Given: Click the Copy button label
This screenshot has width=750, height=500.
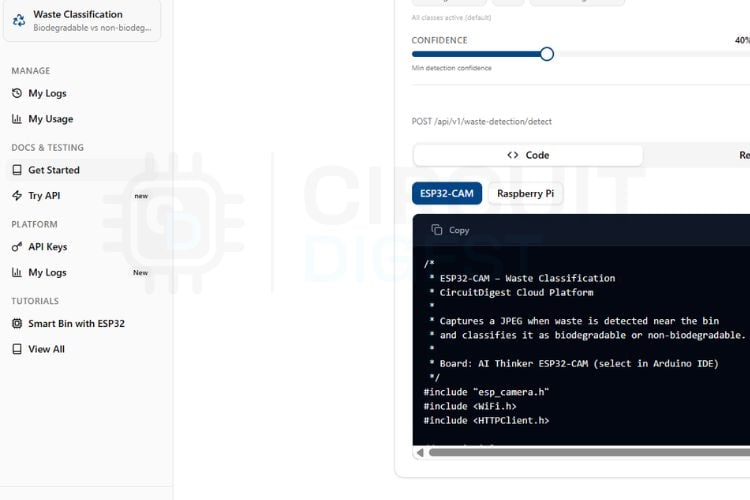Looking at the screenshot, I should (x=459, y=230).
